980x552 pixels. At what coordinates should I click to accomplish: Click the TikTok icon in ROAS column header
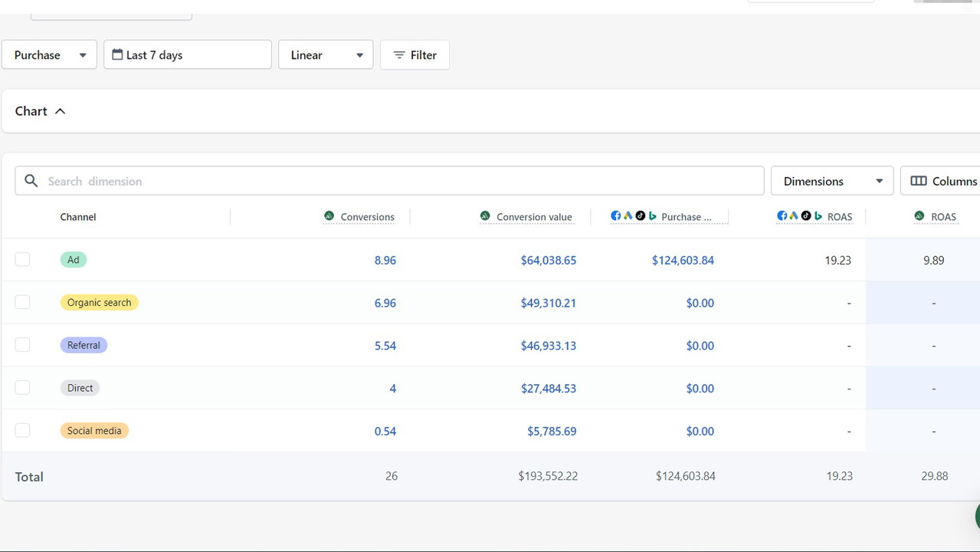point(806,216)
